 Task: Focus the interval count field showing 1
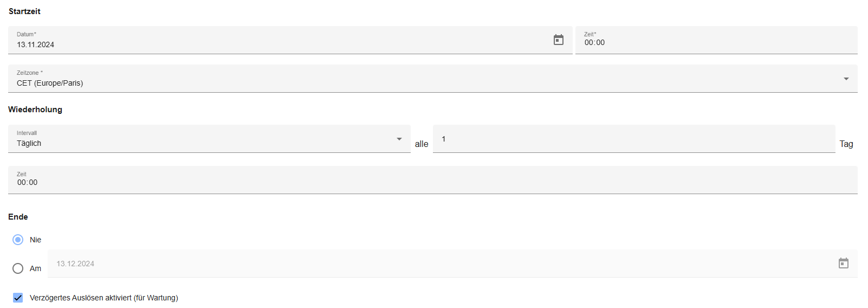tap(633, 139)
